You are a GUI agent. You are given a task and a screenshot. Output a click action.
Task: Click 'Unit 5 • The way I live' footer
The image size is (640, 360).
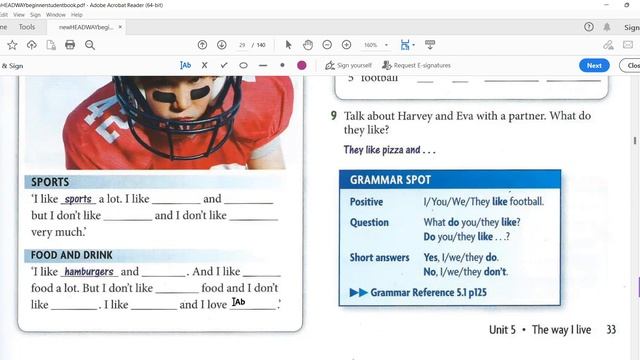pyautogui.click(x=540, y=330)
